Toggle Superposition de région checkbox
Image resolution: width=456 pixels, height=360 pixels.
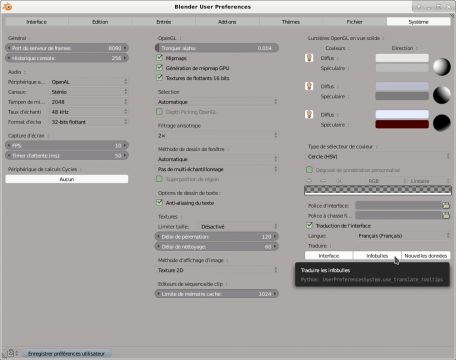(x=159, y=179)
